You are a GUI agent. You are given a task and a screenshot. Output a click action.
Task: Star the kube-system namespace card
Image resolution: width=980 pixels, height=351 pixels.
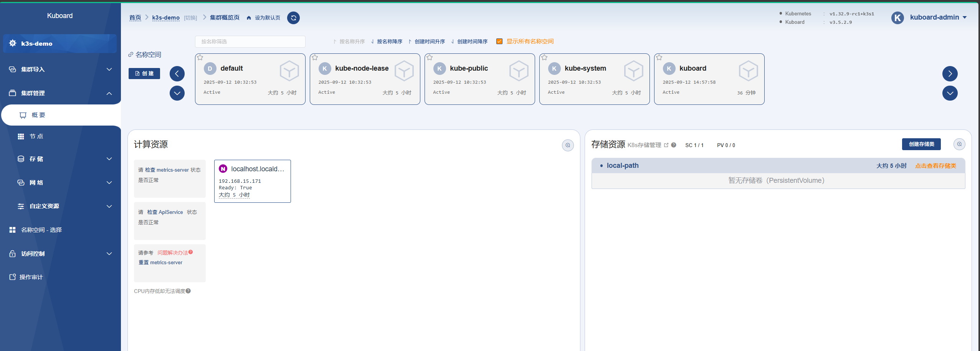coord(544,58)
